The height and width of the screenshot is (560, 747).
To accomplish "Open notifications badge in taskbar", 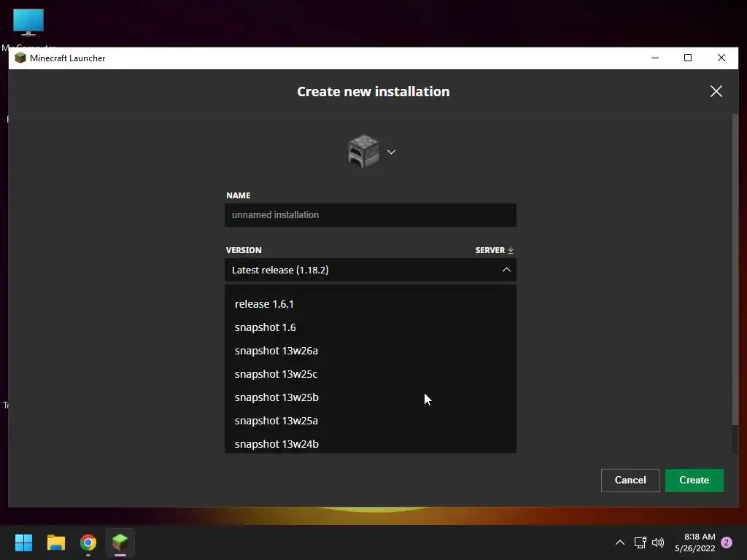I will [x=727, y=542].
